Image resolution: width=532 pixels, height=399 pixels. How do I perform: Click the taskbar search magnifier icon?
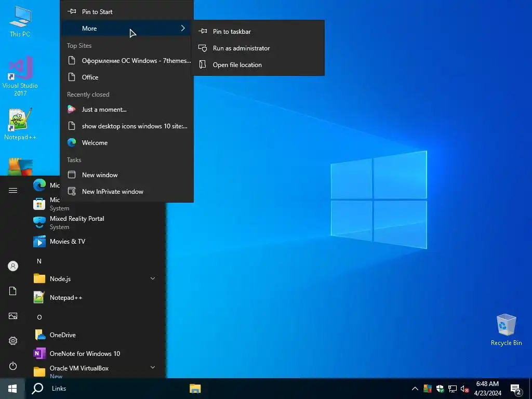click(x=37, y=389)
